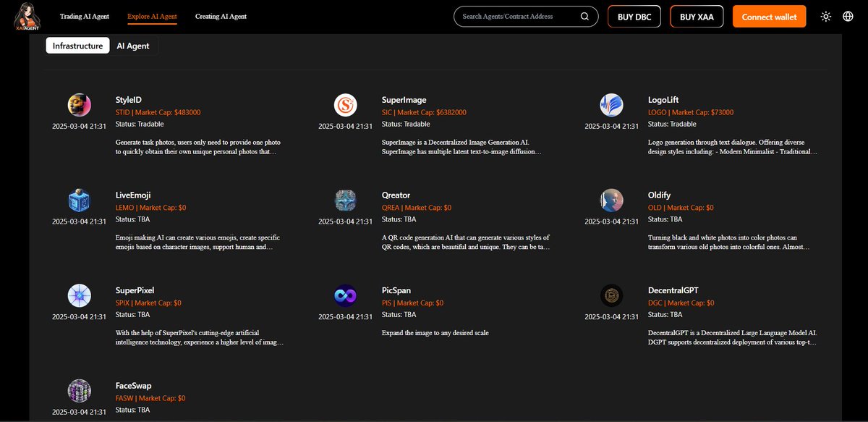Click the BUY XAA button

click(697, 17)
